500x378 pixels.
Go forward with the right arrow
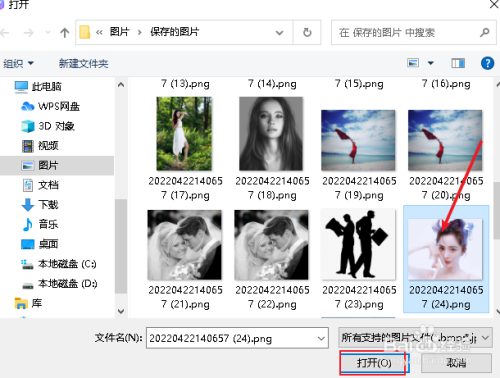point(29,32)
